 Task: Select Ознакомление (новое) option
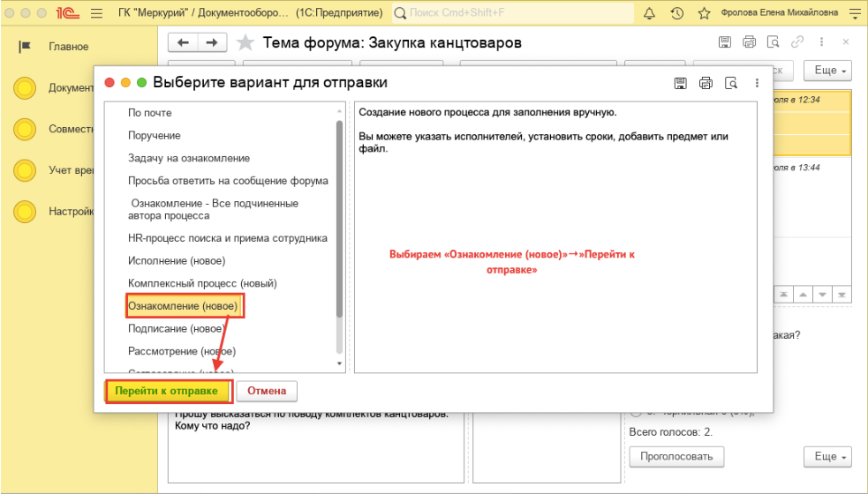tap(184, 306)
